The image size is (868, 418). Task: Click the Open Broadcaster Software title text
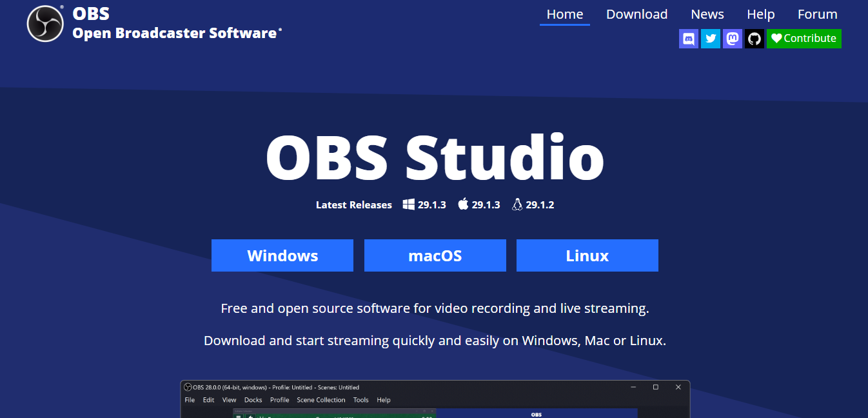[x=175, y=33]
